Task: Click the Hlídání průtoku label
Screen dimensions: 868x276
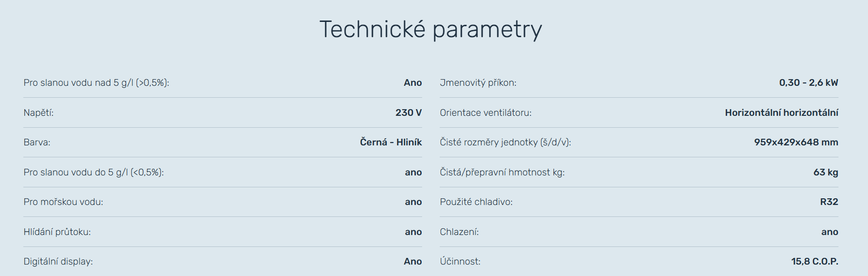Action: pyautogui.click(x=57, y=232)
